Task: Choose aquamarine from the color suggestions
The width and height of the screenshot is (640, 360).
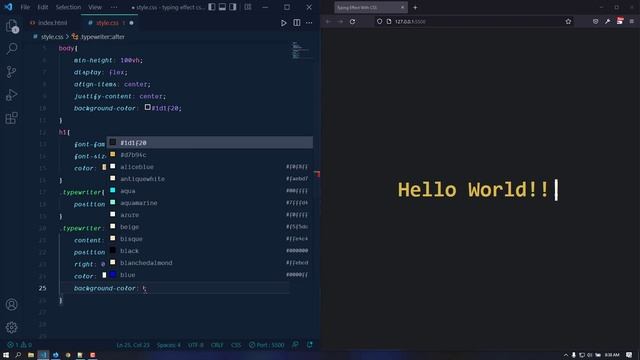Action: [210, 202]
